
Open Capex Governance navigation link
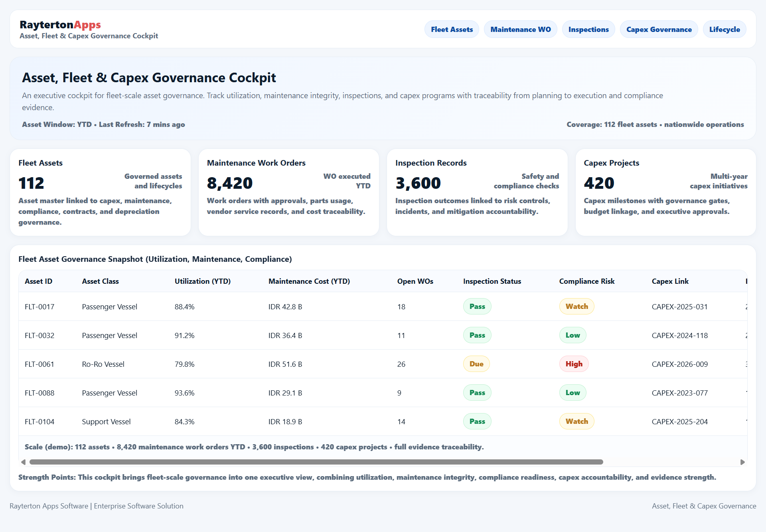click(x=659, y=30)
